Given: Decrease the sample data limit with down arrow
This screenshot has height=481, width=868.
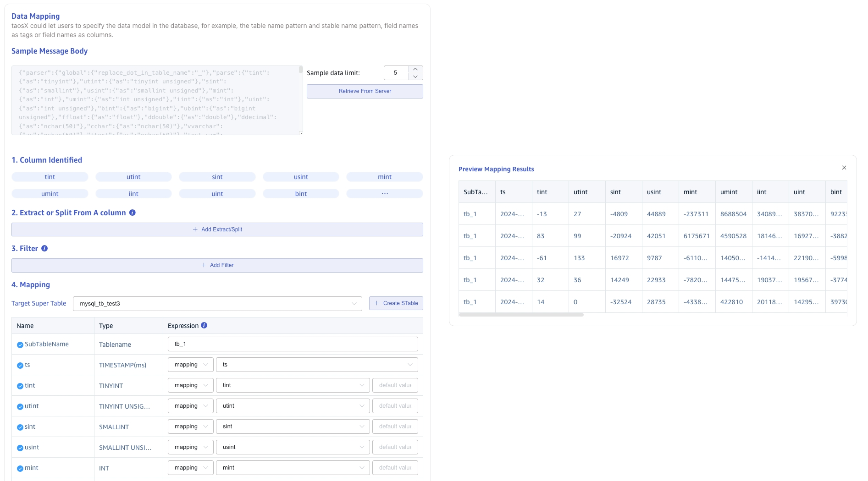Looking at the screenshot, I should coord(415,77).
